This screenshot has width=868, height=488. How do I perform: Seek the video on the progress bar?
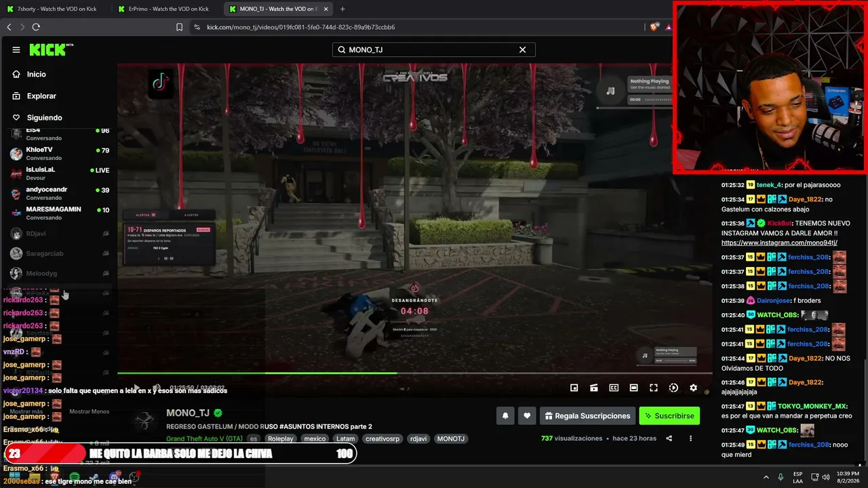(x=414, y=373)
